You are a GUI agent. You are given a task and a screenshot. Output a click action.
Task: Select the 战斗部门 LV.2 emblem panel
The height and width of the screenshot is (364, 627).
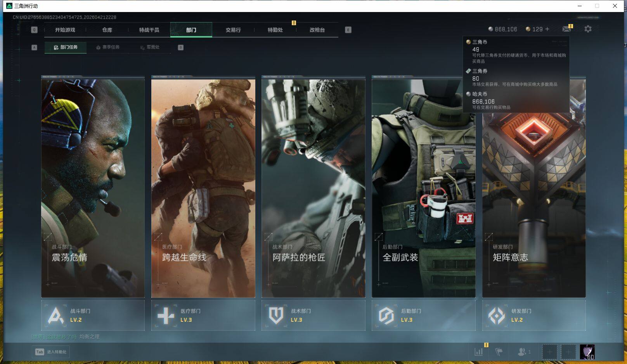[93, 316]
